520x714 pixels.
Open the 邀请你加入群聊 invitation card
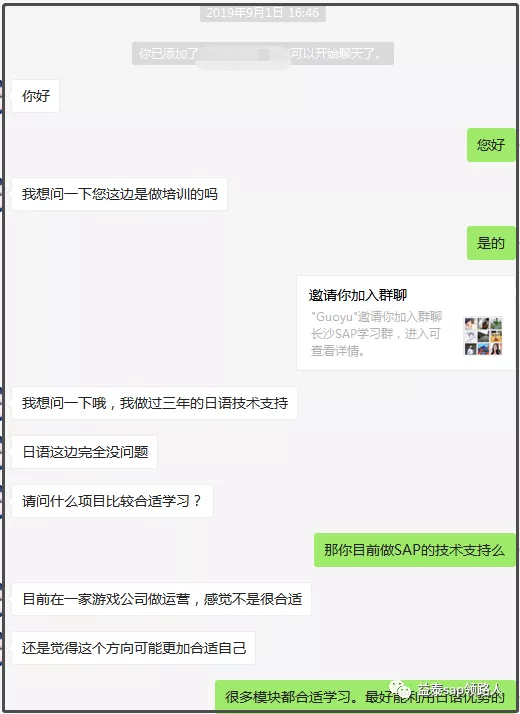coord(406,323)
